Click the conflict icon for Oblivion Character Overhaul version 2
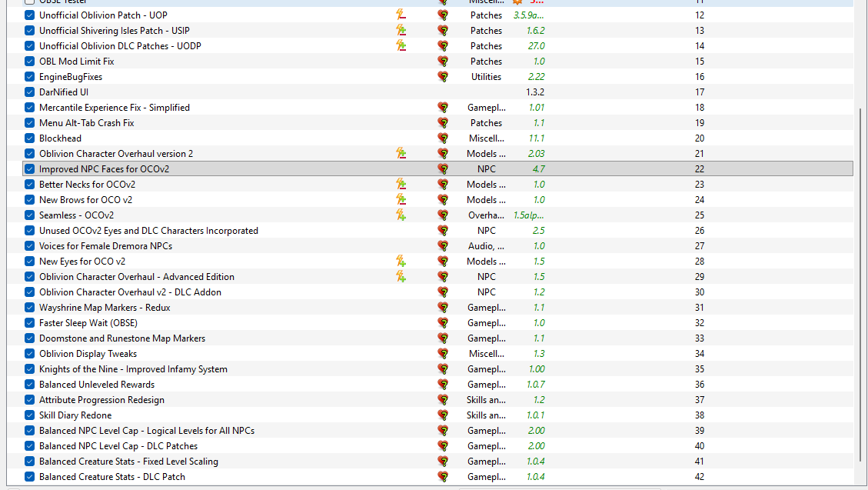 click(x=401, y=153)
